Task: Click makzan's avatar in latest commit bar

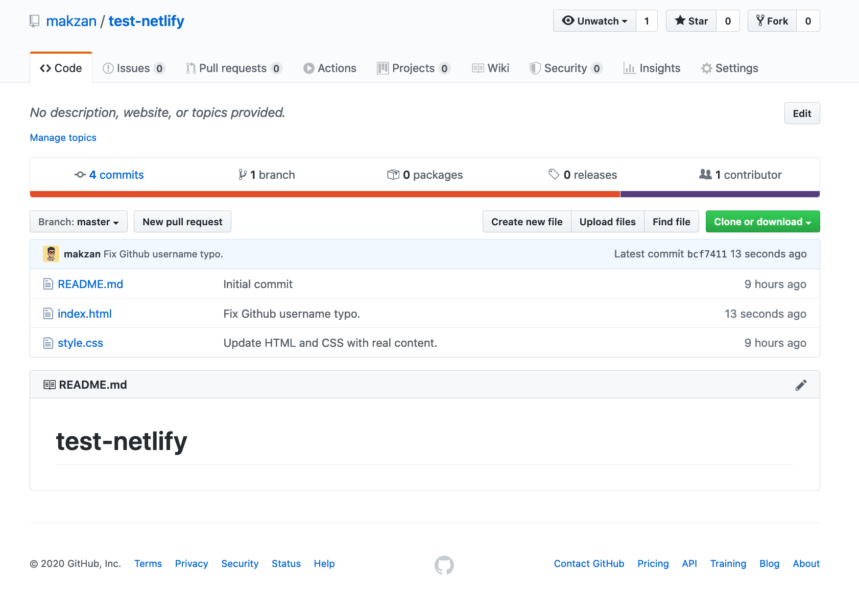Action: 51,254
